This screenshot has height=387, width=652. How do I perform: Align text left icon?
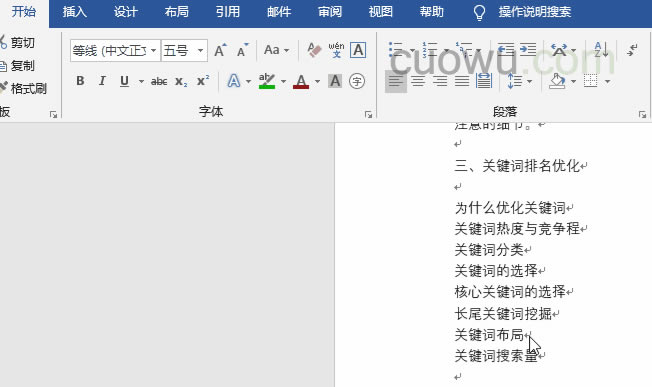click(x=395, y=81)
